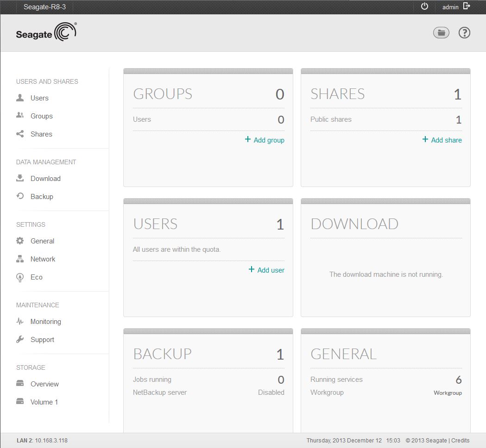Click the Seagate logo
486x448 pixels.
click(46, 32)
